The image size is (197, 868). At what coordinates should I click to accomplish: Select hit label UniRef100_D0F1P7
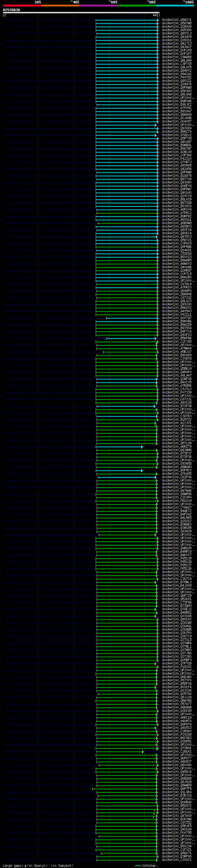click(176, 54)
